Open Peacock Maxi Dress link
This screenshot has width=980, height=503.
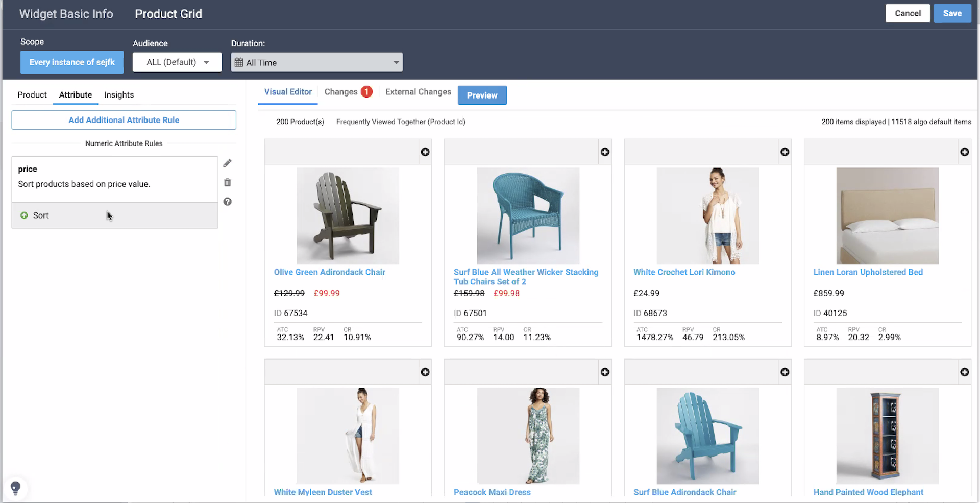pyautogui.click(x=492, y=492)
